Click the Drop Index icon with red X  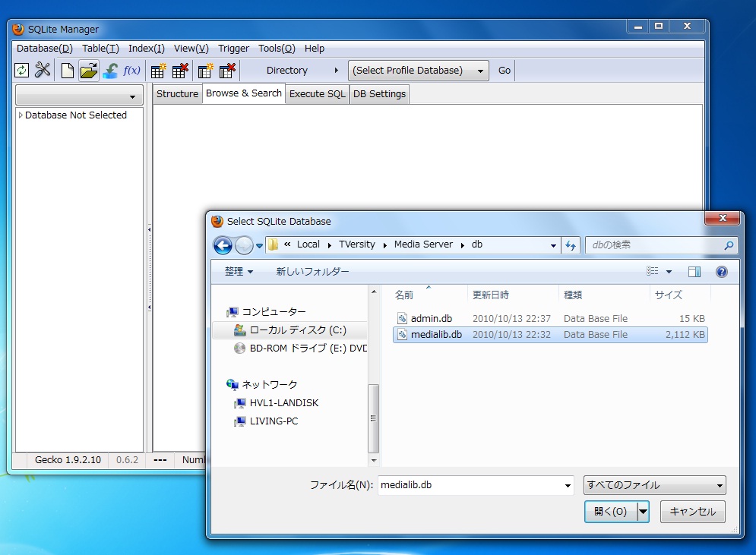pos(227,71)
